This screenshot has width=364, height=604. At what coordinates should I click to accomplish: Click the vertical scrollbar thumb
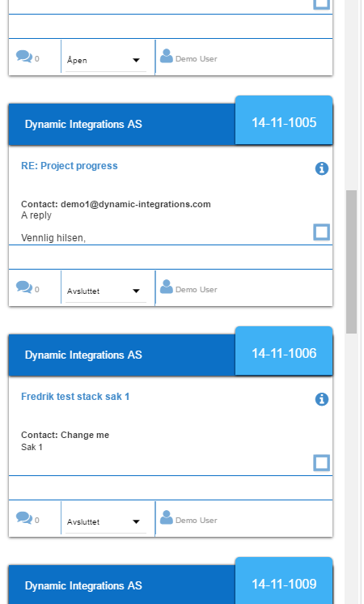351,262
